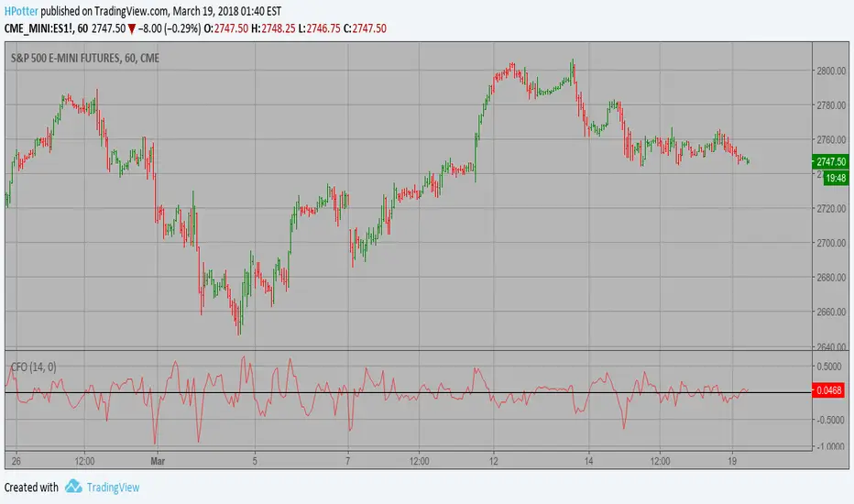854x504 pixels.
Task: Click the 19 date label on time axis
Action: pyautogui.click(x=732, y=461)
